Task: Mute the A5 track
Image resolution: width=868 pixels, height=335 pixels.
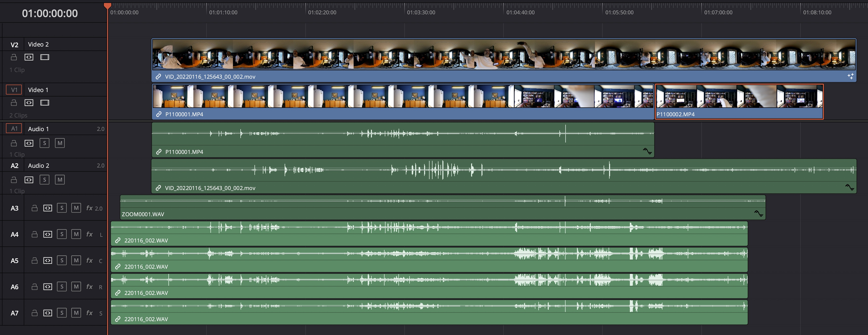Action: point(76,261)
